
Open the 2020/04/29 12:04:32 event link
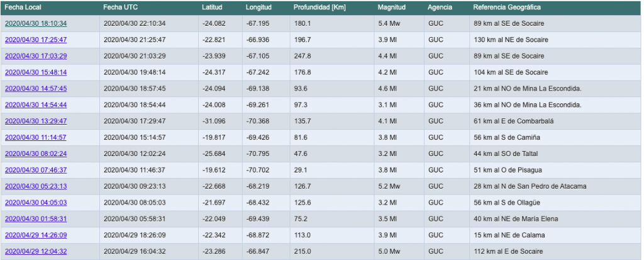pyautogui.click(x=36, y=251)
